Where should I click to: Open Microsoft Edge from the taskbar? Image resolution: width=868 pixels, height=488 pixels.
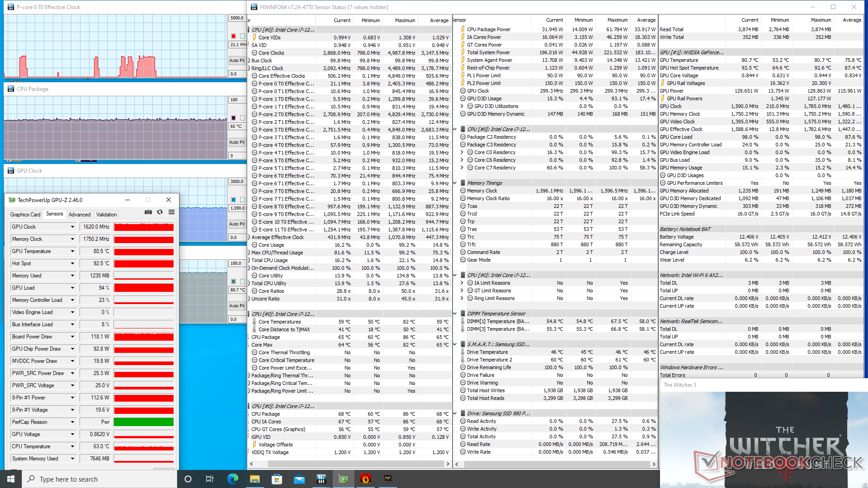(232, 479)
